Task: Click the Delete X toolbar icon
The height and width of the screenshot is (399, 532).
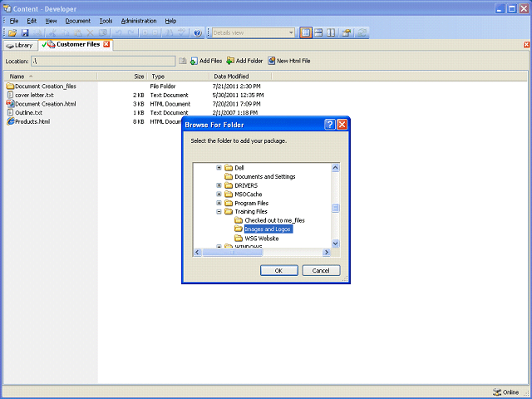Action: click(91, 32)
